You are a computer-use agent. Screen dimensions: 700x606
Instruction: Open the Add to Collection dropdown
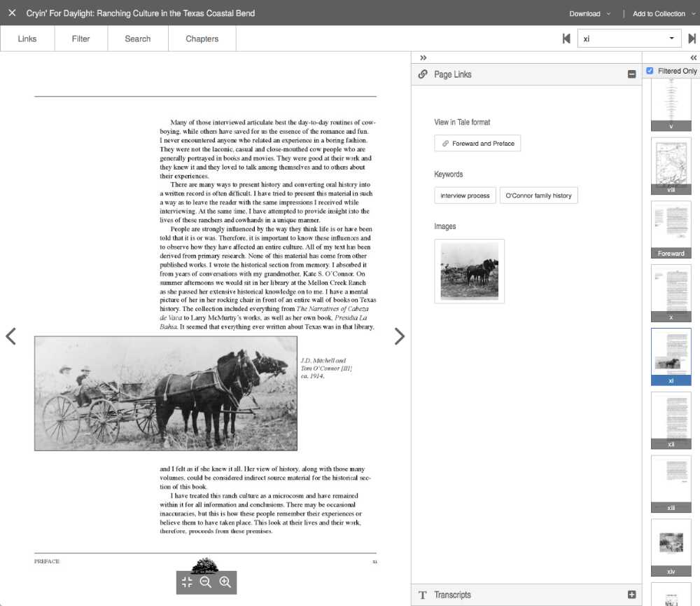(x=664, y=14)
